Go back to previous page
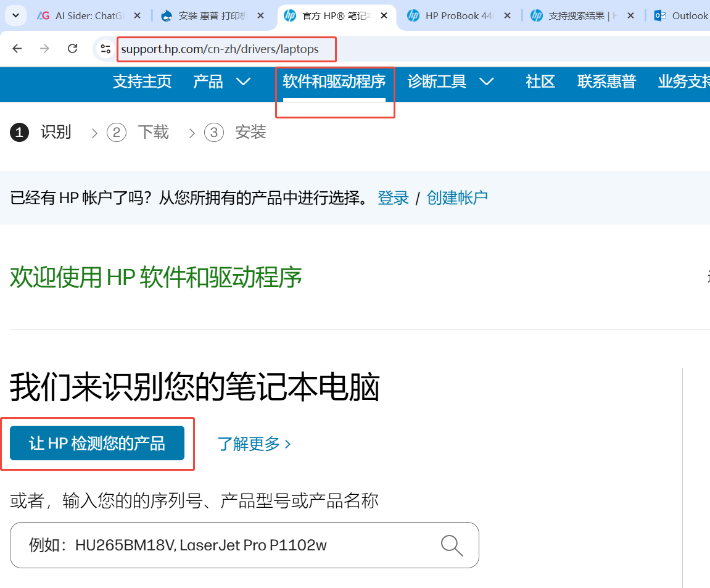The width and height of the screenshot is (710, 588). tap(17, 49)
